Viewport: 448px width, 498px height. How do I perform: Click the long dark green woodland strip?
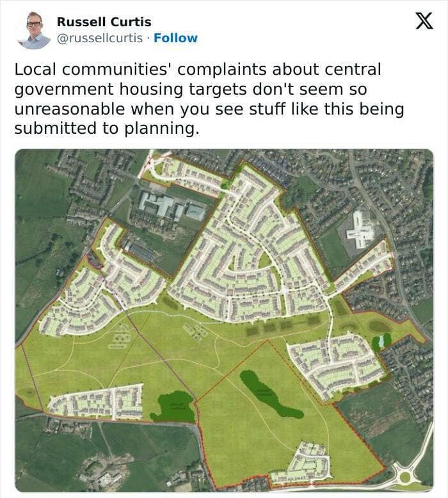coord(269,394)
